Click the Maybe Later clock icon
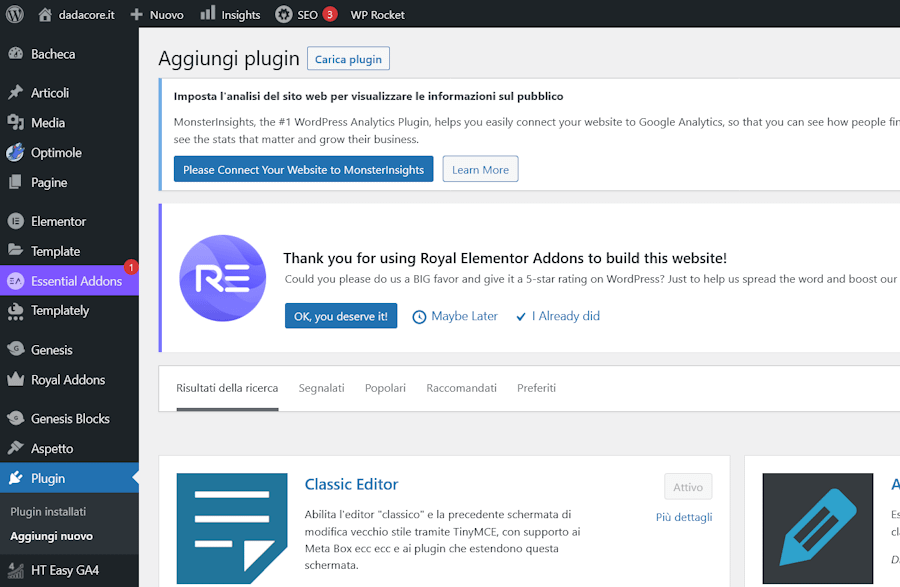 click(x=419, y=317)
